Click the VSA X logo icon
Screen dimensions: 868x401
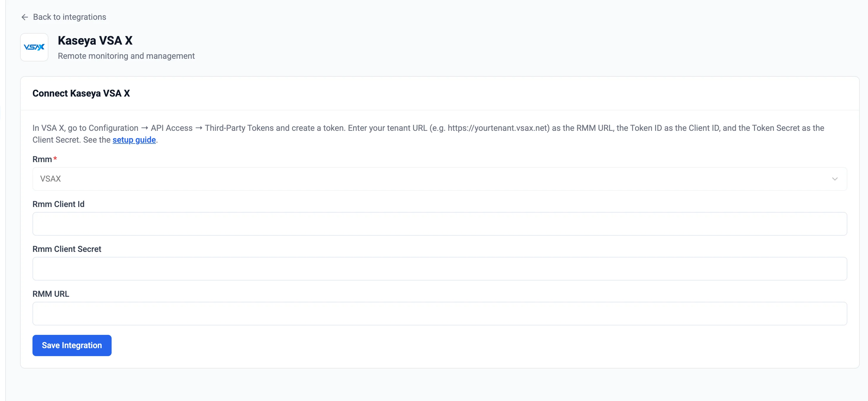(34, 47)
